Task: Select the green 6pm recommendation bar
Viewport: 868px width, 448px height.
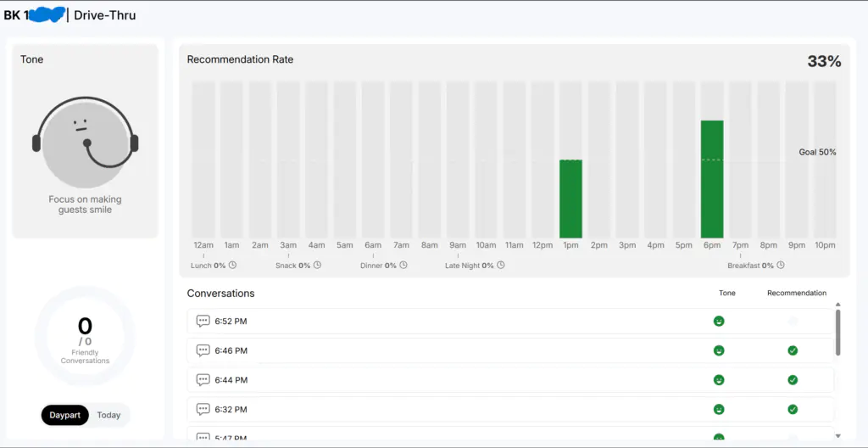Action: point(712,179)
